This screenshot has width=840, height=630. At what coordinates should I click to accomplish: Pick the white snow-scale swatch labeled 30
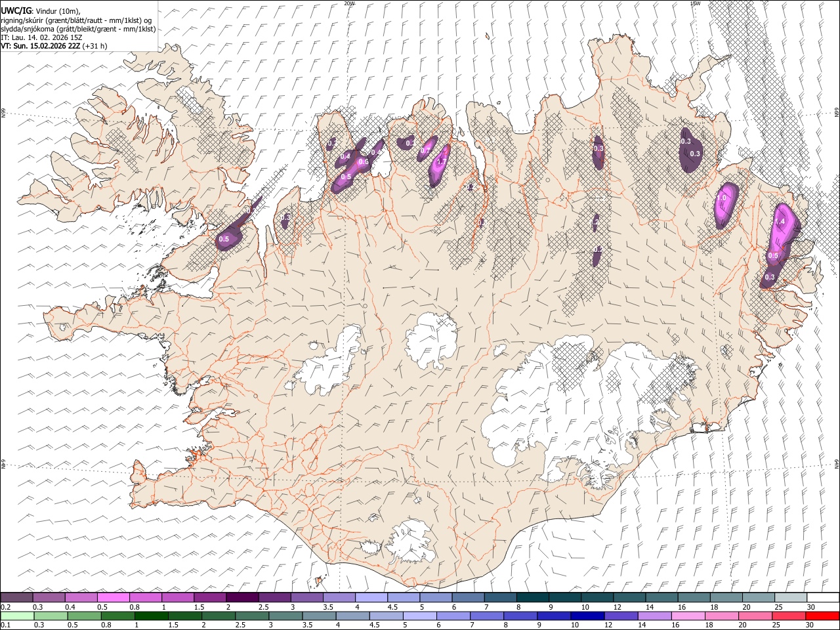[x=823, y=597]
